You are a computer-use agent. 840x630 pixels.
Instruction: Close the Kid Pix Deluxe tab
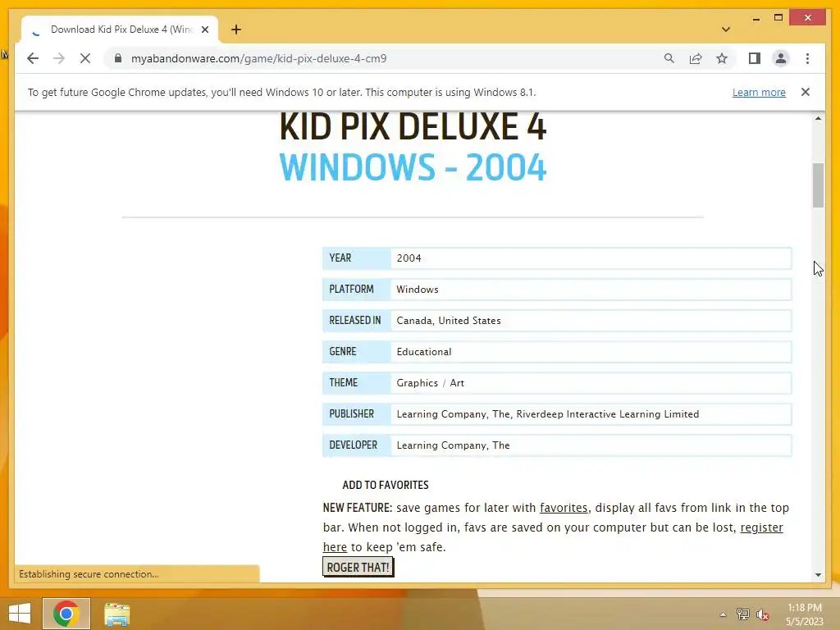tap(204, 30)
